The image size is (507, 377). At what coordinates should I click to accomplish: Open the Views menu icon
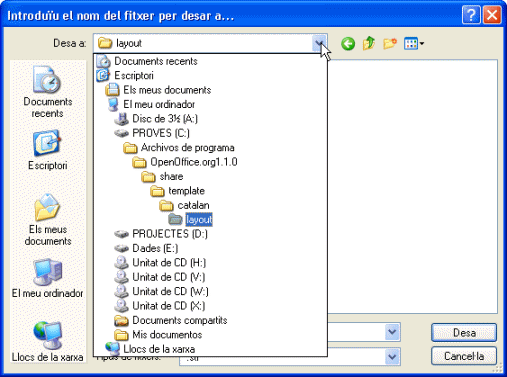point(414,44)
